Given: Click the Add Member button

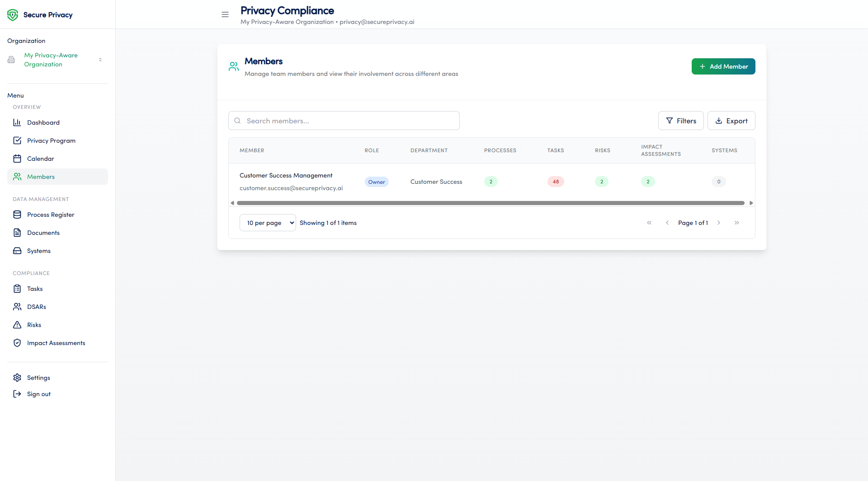Looking at the screenshot, I should point(723,66).
